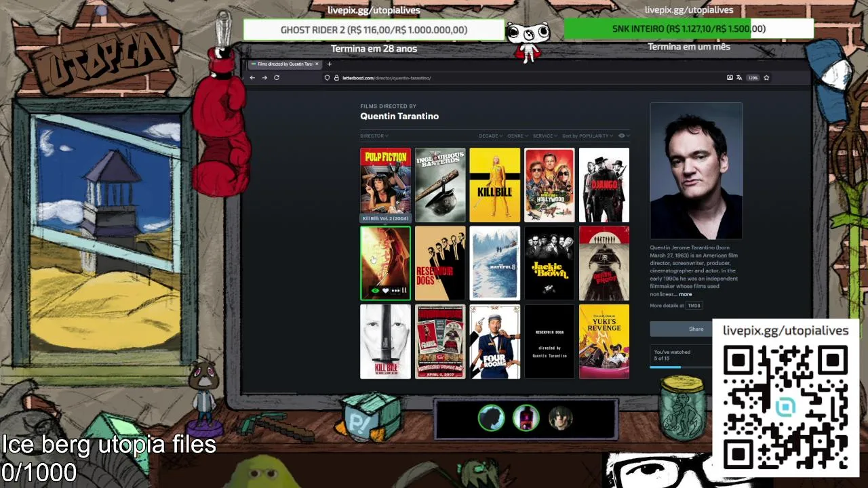Open the three-dots menu on Kill Bill Vol. 2

point(395,291)
